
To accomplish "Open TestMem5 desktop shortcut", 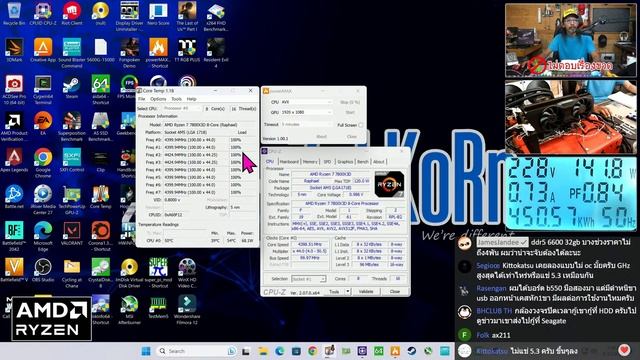I will 158,308.
